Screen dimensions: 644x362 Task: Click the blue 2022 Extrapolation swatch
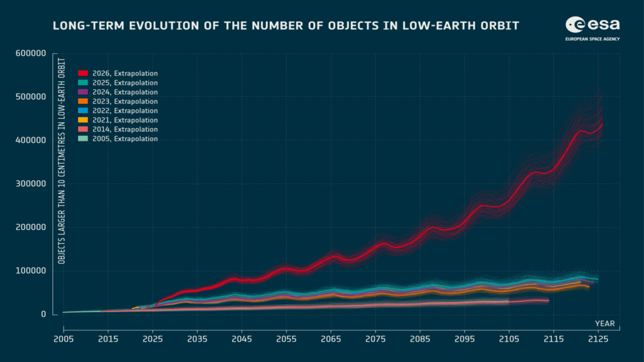pos(83,111)
